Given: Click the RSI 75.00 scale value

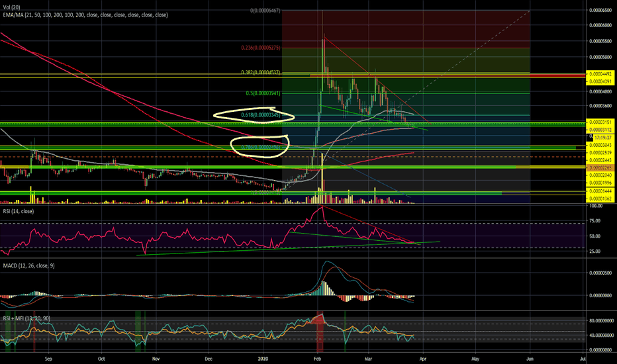Looking at the screenshot, I should pyautogui.click(x=594, y=221).
